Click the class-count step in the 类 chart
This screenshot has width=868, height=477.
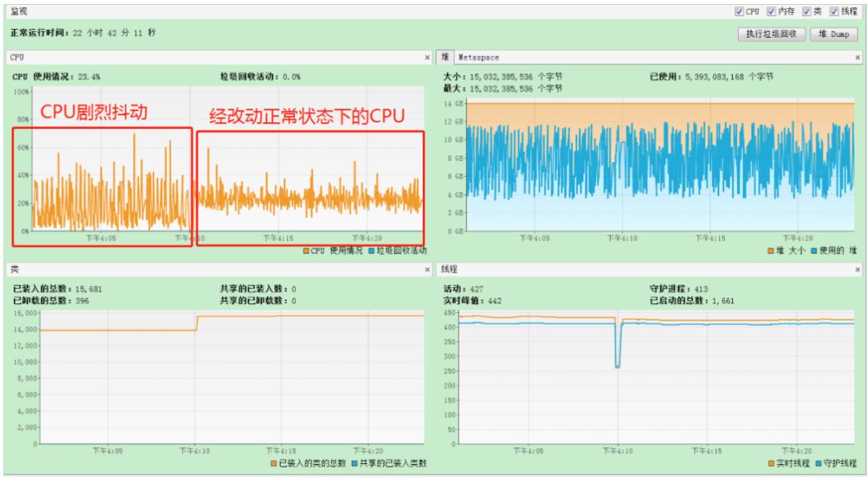195,323
